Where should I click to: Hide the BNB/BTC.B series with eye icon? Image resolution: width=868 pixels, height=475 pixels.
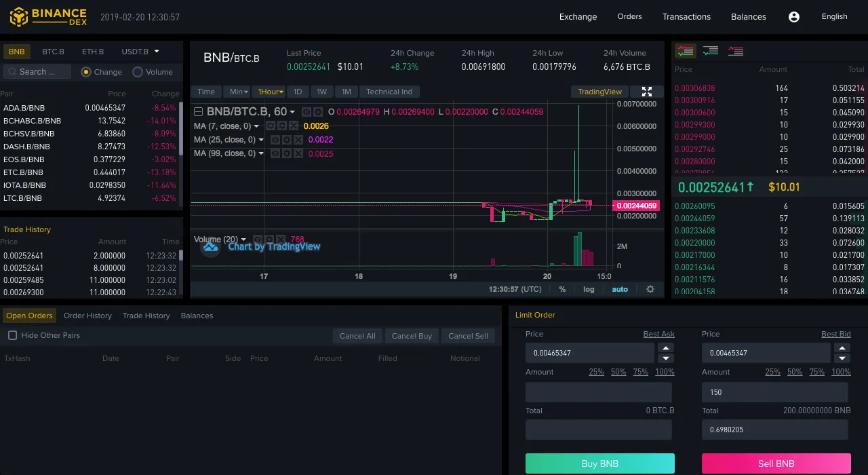306,112
